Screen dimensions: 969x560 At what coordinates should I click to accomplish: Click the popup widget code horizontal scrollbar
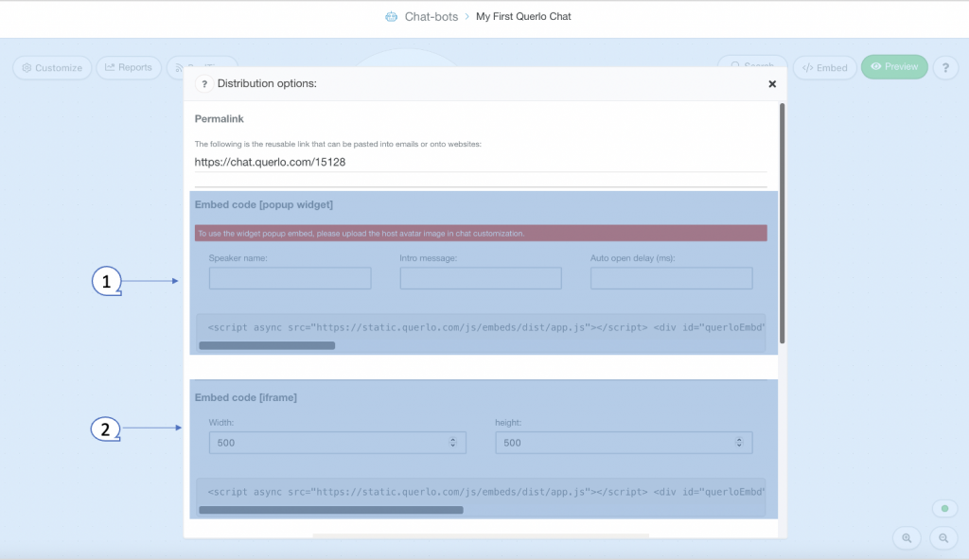[x=267, y=345]
